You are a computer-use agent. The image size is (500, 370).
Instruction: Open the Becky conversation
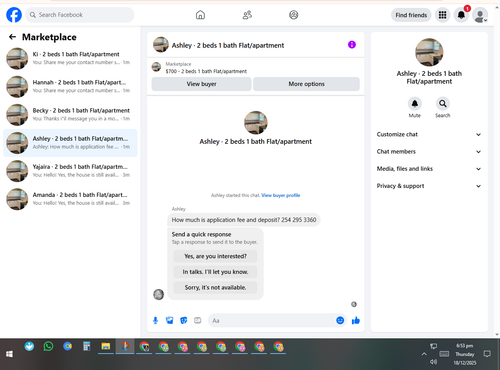pos(70,115)
